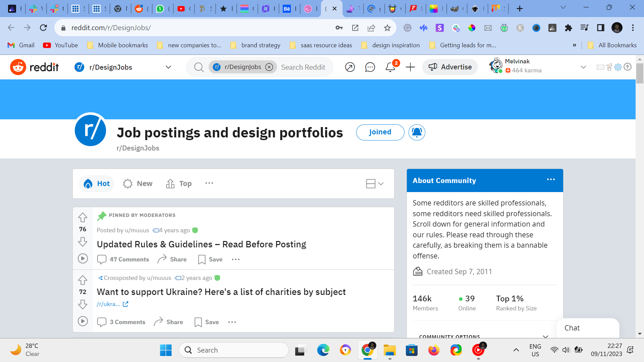The width and height of the screenshot is (644, 362).
Task: Bookmark this page with the star icon
Action: point(387,28)
